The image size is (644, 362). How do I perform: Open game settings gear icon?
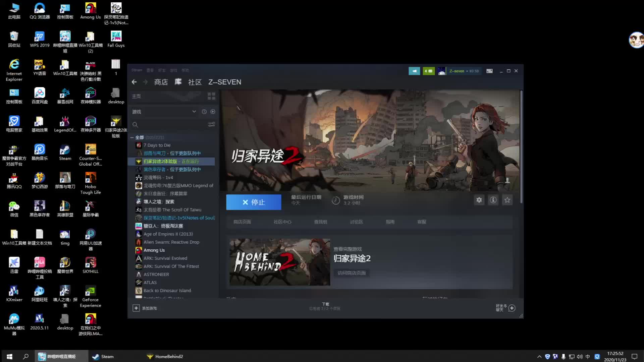(x=479, y=200)
